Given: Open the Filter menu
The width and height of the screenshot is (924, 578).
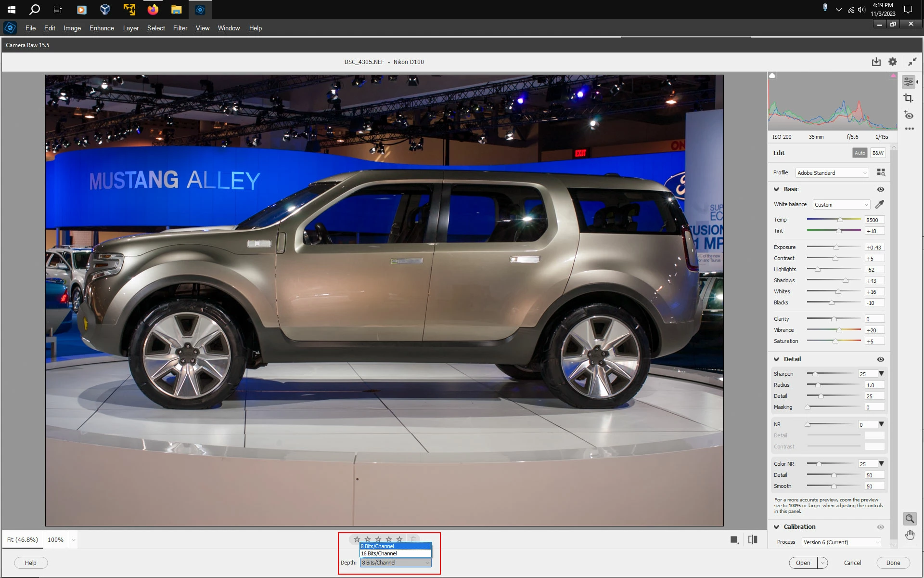Looking at the screenshot, I should tap(180, 28).
